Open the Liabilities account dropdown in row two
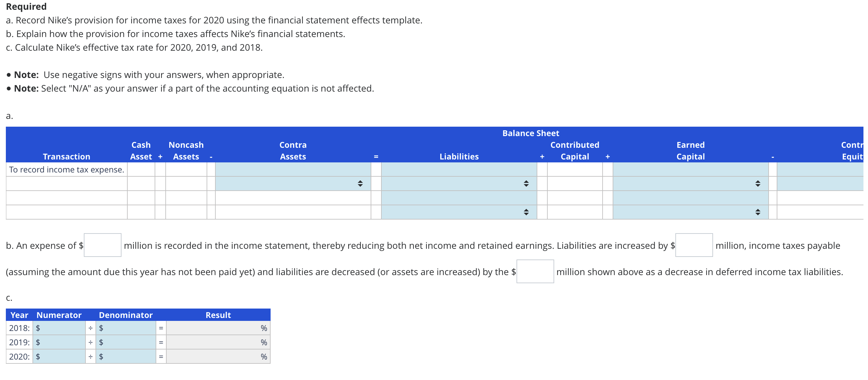The width and height of the screenshot is (868, 380). 526,183
